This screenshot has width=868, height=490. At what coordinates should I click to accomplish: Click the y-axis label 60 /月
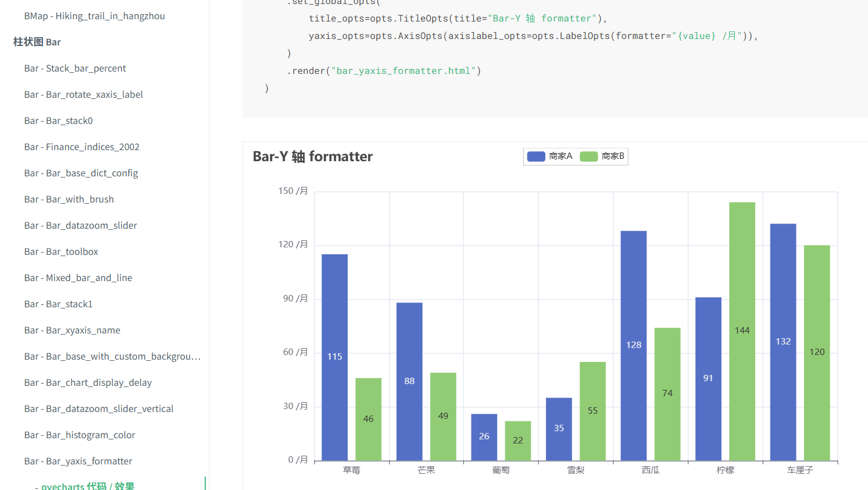click(x=295, y=352)
